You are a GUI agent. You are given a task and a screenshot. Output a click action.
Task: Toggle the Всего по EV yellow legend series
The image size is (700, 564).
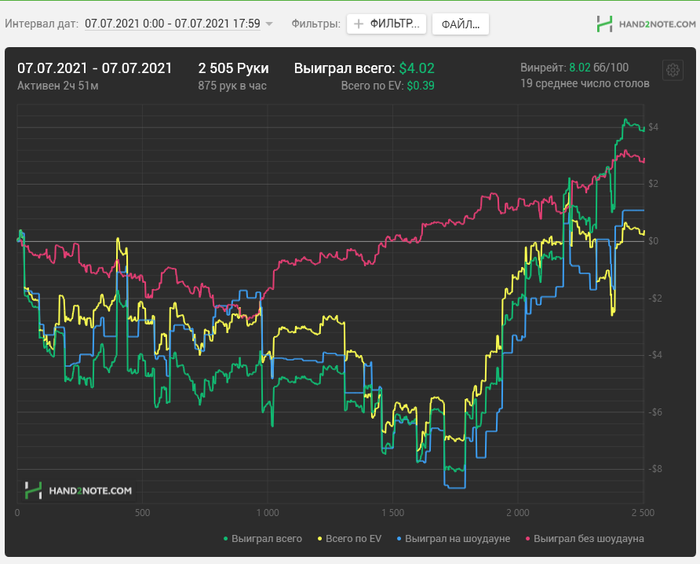[x=350, y=539]
